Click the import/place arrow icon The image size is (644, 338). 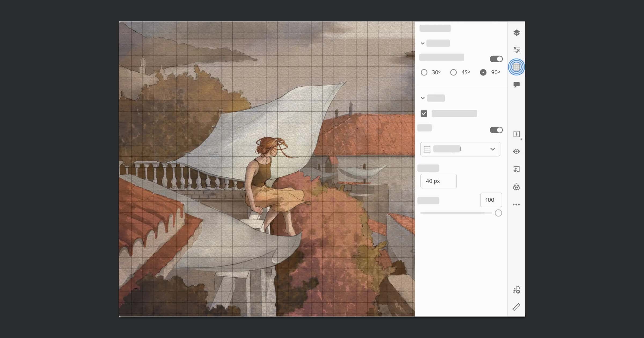point(516,169)
